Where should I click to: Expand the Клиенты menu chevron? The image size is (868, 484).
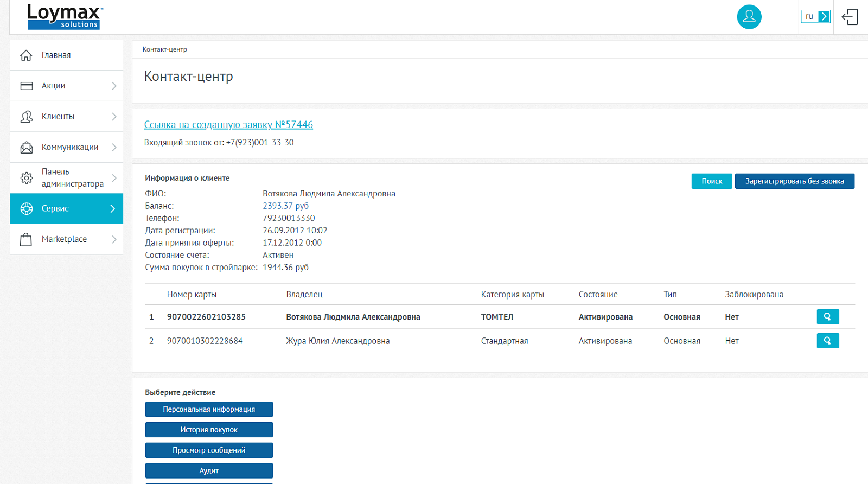pos(114,117)
